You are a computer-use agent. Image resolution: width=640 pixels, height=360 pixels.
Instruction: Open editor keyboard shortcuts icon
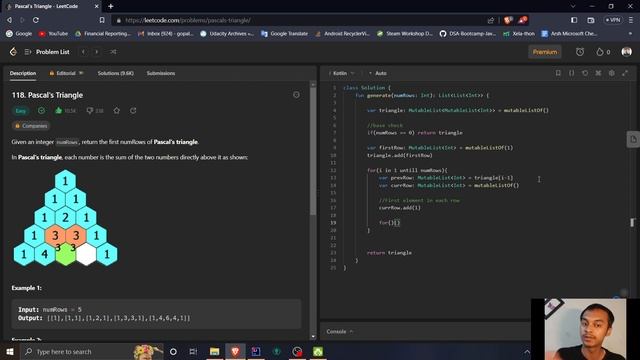coord(598,73)
